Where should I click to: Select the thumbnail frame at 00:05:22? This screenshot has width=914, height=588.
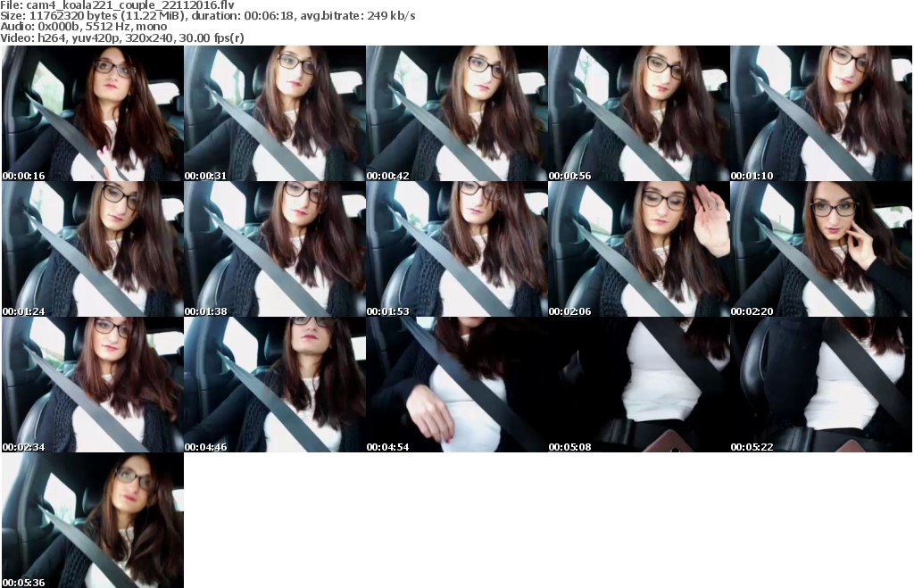click(x=821, y=385)
